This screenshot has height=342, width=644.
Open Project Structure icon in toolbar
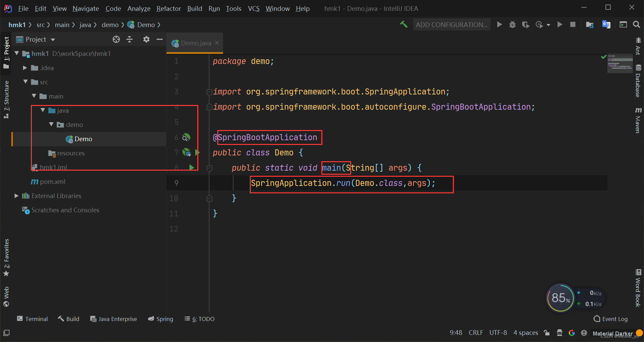[x=590, y=24]
